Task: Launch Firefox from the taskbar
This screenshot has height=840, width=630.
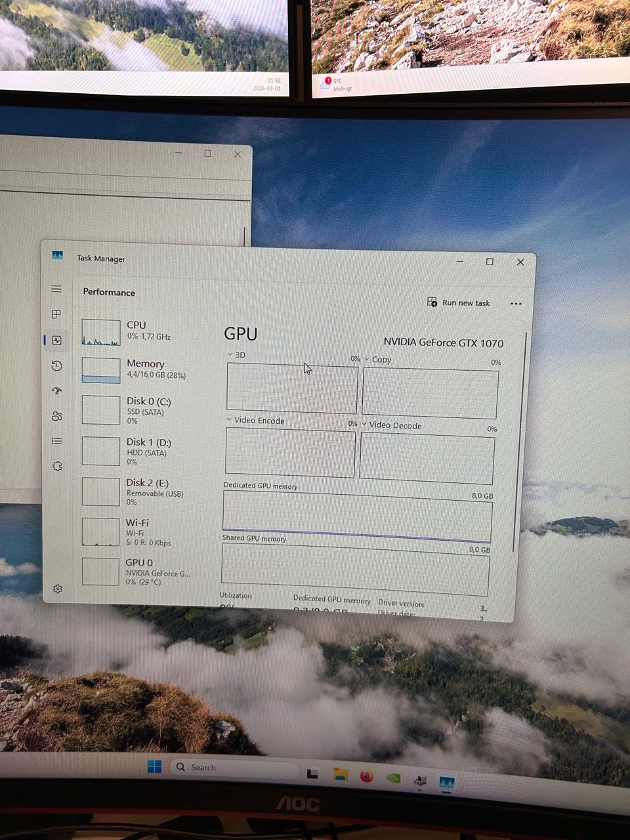Action: [x=366, y=777]
